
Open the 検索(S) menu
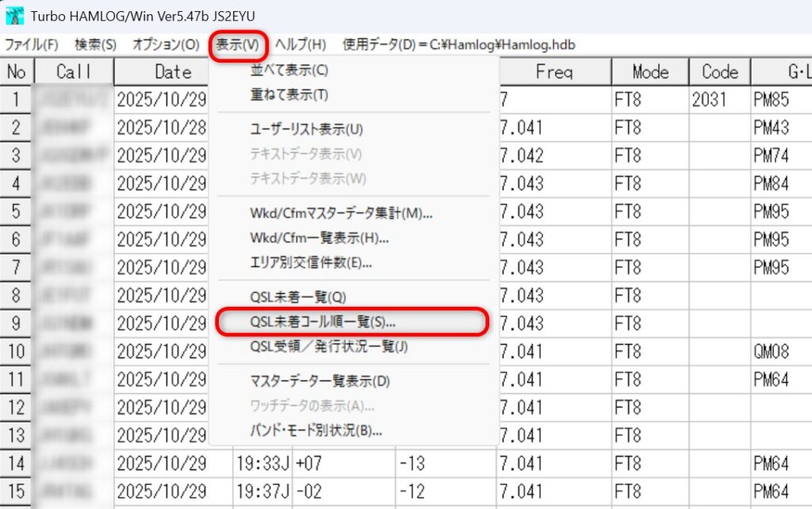coord(95,44)
